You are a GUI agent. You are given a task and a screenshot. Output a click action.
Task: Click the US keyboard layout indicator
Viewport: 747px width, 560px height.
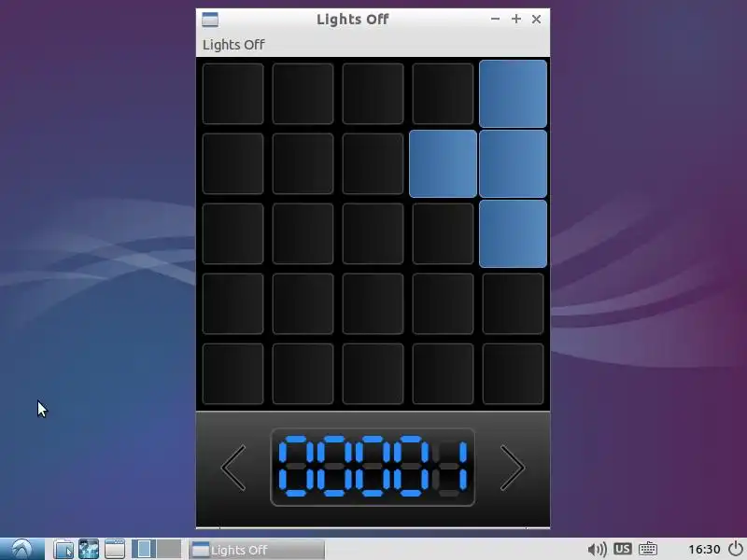[x=623, y=549]
